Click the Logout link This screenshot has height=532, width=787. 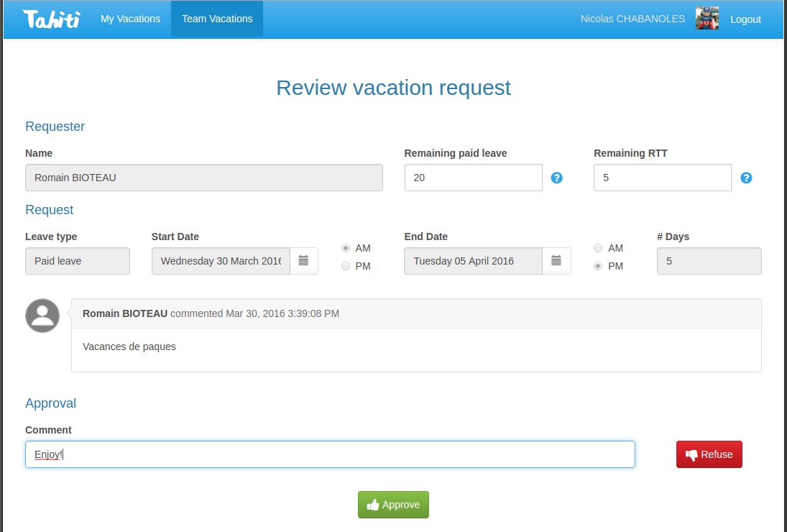[745, 19]
